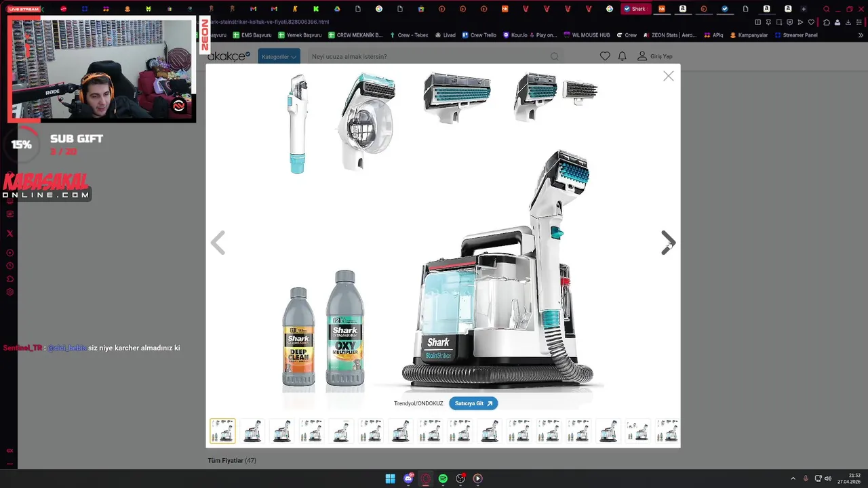Click the magnifier search icon
The image size is (868, 488).
555,56
